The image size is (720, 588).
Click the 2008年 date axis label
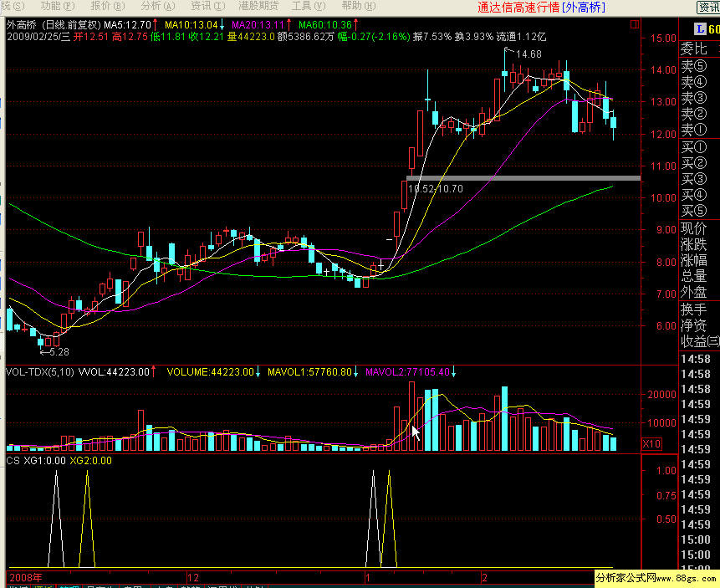coord(26,577)
